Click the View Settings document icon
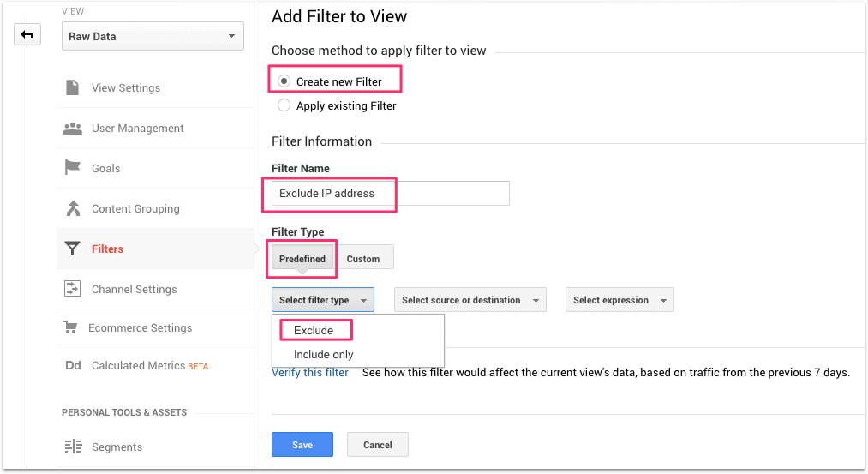 pos(73,87)
